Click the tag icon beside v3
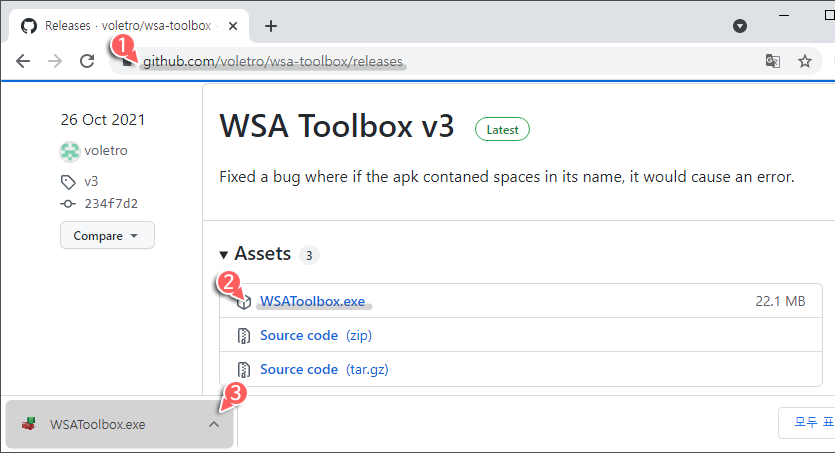The image size is (835, 453). tap(68, 182)
